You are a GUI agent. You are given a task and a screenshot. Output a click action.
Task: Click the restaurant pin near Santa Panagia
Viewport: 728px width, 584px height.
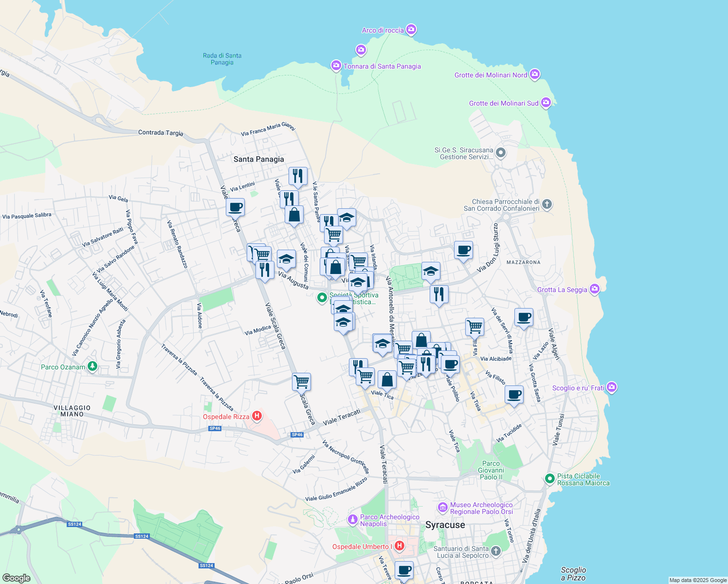coord(297,176)
